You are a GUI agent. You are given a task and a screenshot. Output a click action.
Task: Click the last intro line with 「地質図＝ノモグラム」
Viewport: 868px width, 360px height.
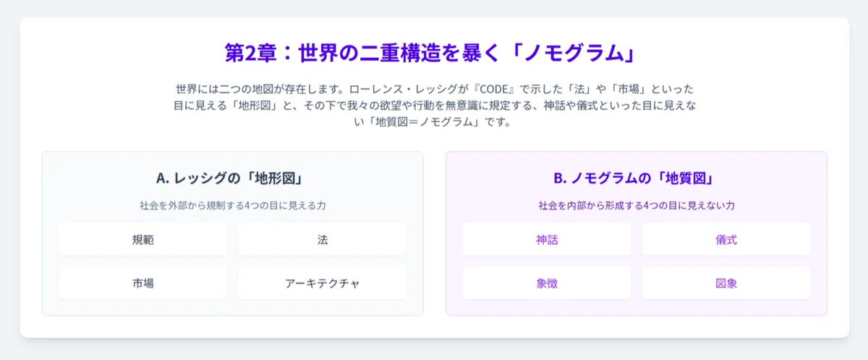434,121
